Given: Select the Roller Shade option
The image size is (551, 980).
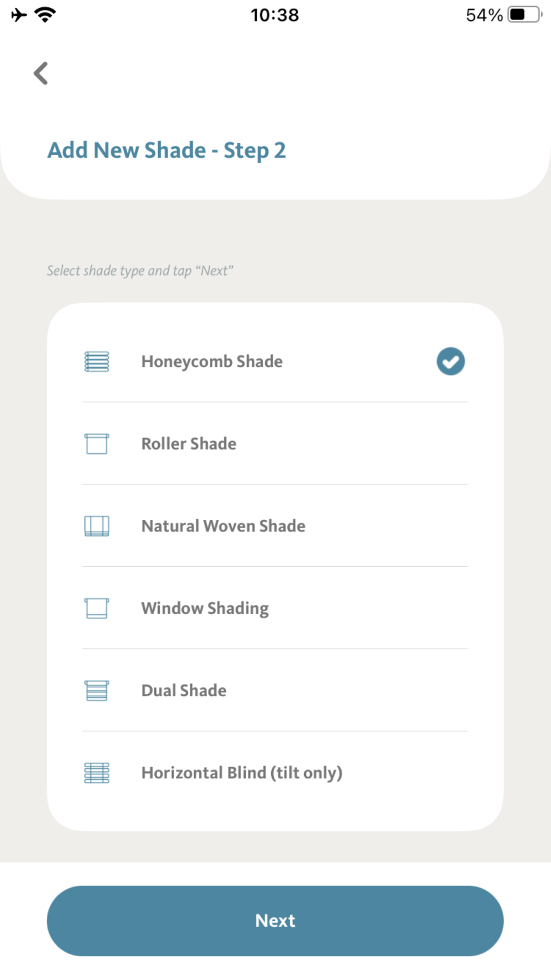Looking at the screenshot, I should [275, 444].
